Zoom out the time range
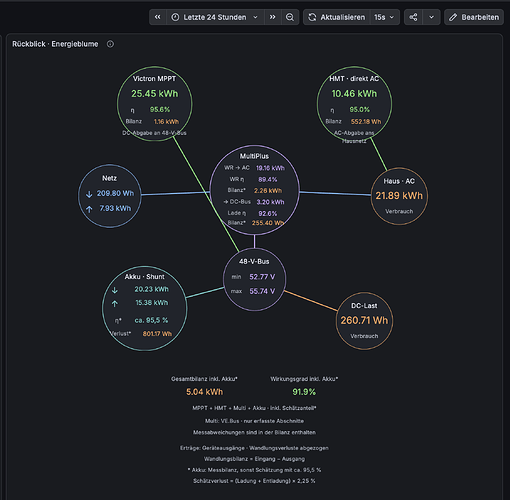Image resolution: width=510 pixels, height=500 pixels. [x=290, y=17]
